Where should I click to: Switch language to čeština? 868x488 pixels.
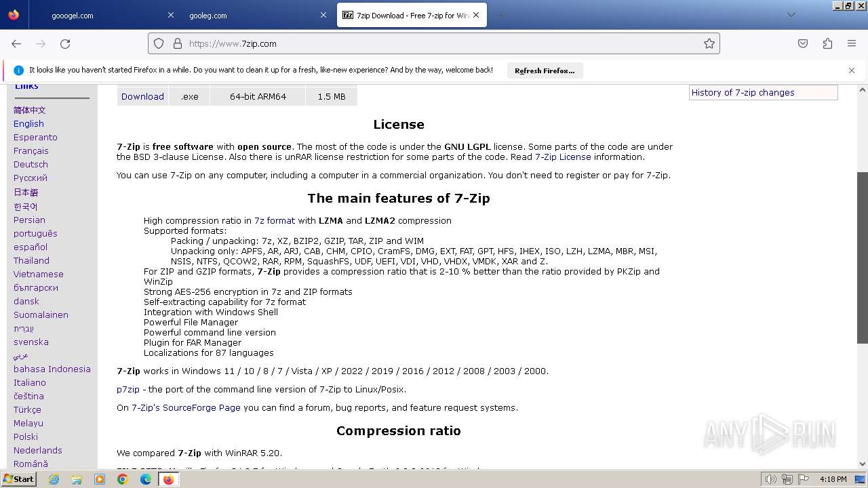point(28,396)
